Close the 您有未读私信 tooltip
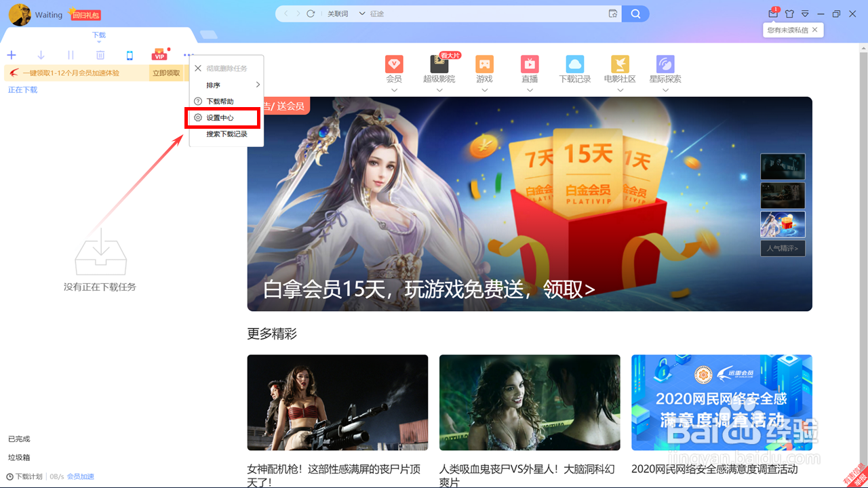 coord(815,30)
